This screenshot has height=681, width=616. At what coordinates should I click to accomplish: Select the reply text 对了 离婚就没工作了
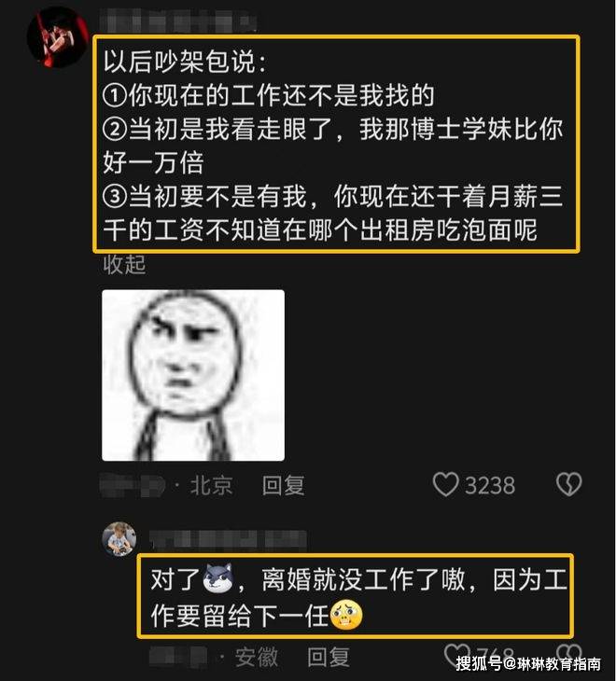[x=356, y=596]
